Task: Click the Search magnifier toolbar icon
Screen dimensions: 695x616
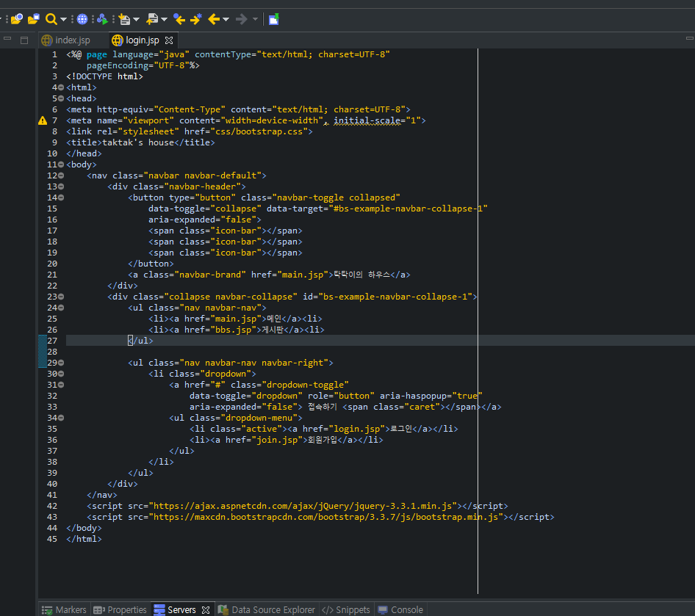Action: pyautogui.click(x=51, y=19)
